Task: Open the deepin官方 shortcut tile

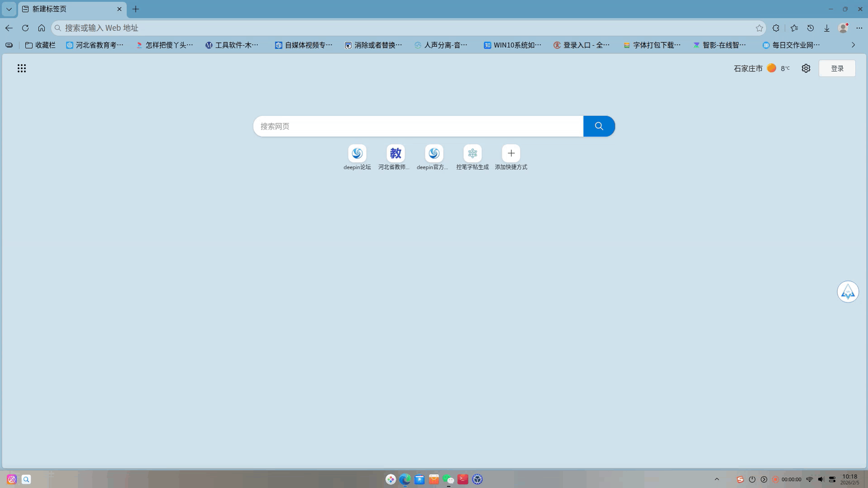Action: [434, 158]
